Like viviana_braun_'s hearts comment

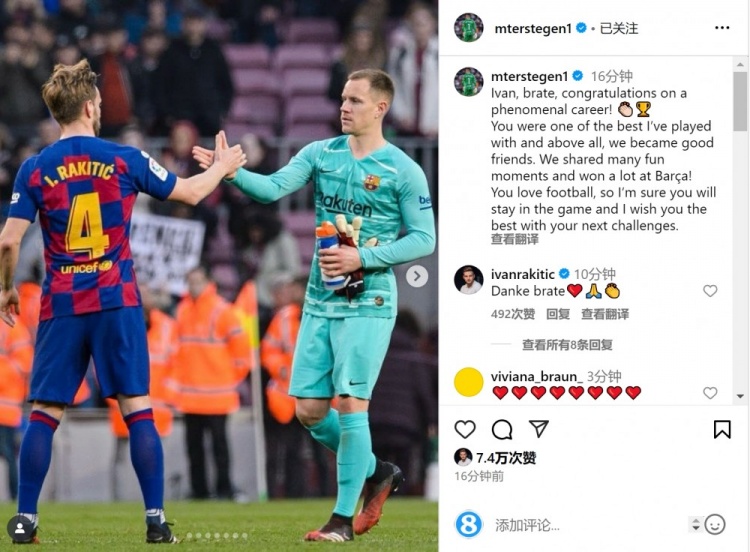[x=710, y=393]
